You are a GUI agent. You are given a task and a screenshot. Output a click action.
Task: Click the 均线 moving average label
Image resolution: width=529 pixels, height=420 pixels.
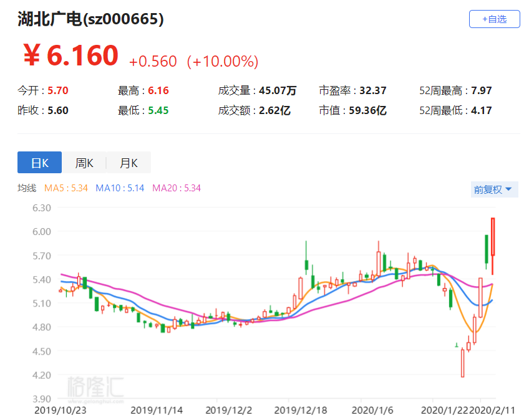click(27, 188)
